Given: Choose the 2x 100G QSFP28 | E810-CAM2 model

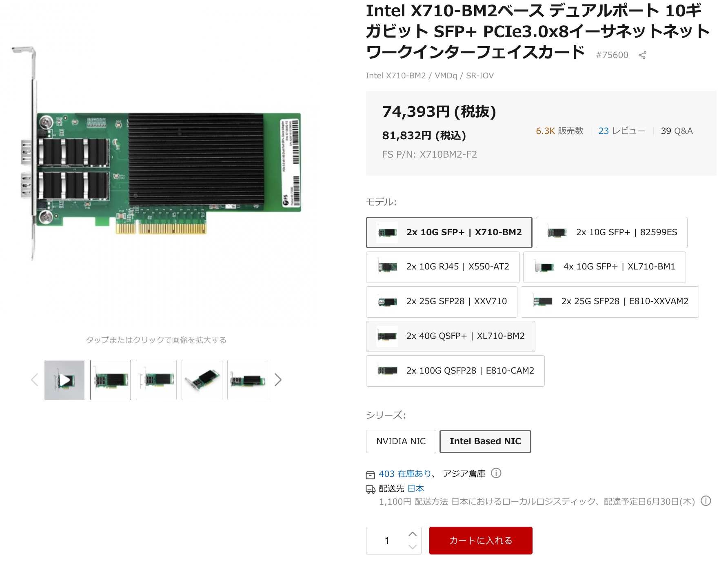Looking at the screenshot, I should click(455, 371).
